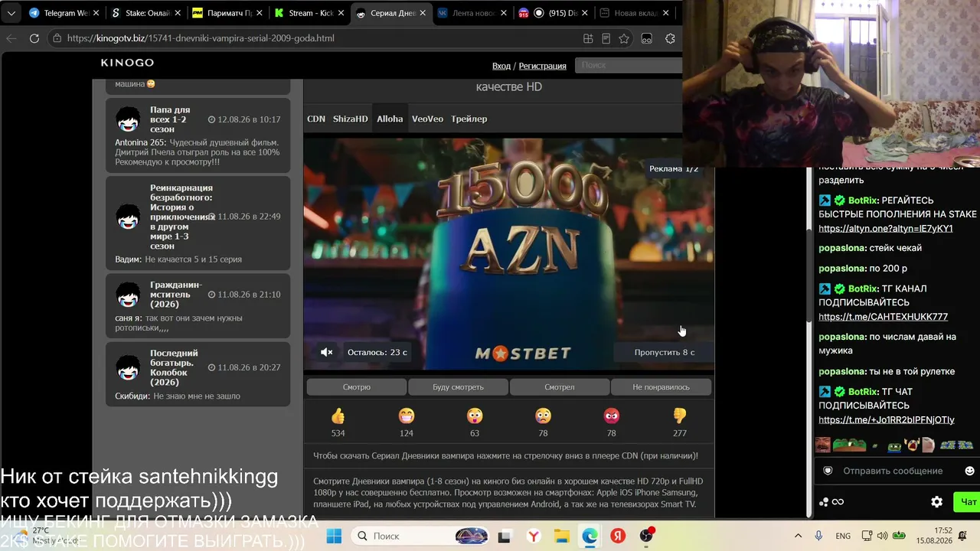Open the Вход login link
Viewport: 980px width, 551px height.
click(x=501, y=66)
